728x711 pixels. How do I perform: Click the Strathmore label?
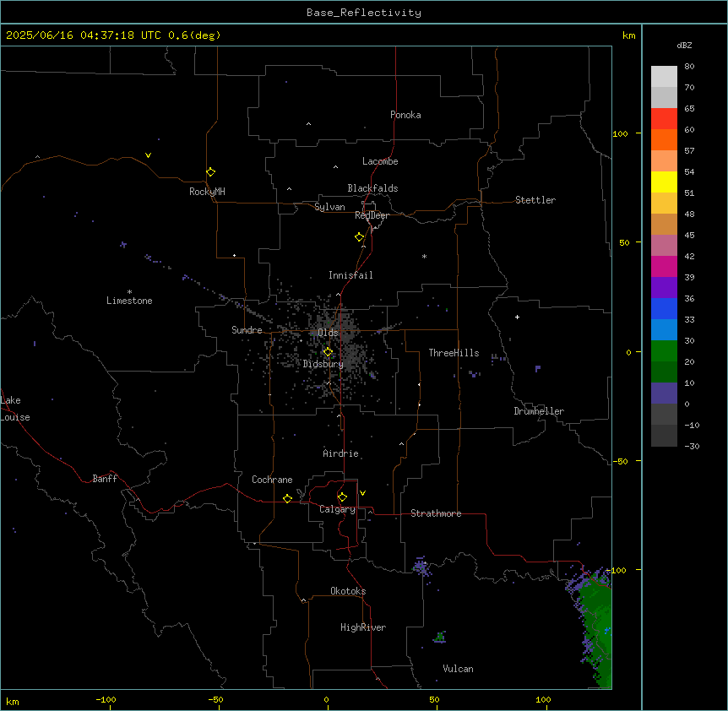click(436, 513)
